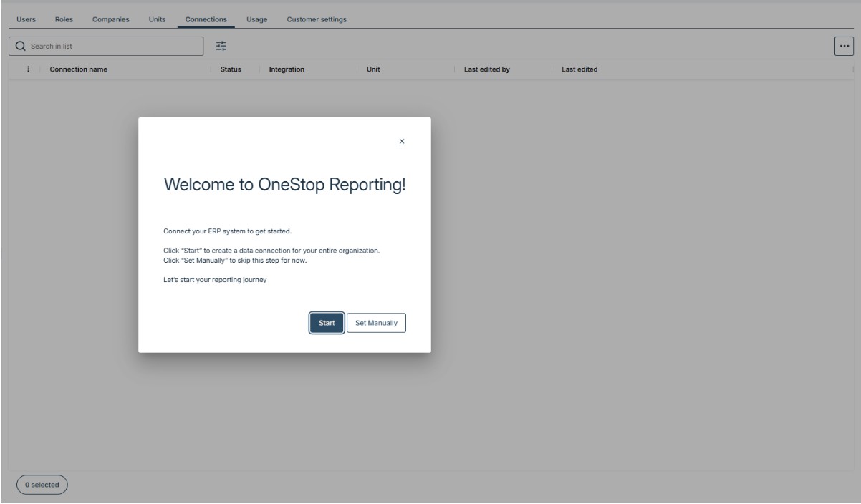Image resolution: width=861 pixels, height=504 pixels.
Task: Click the Integration column header
Action: point(287,69)
